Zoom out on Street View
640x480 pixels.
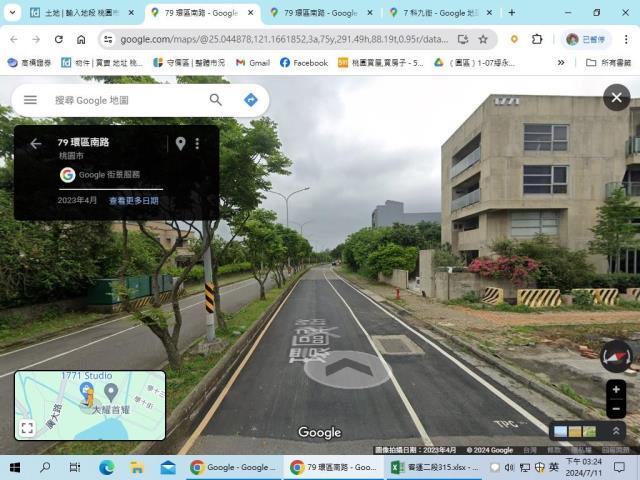click(x=616, y=409)
